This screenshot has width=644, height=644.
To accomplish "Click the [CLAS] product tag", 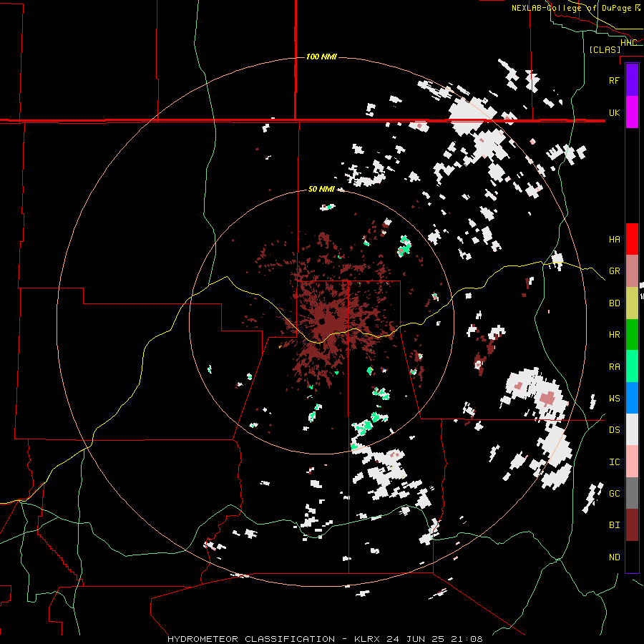I will 605,49.
